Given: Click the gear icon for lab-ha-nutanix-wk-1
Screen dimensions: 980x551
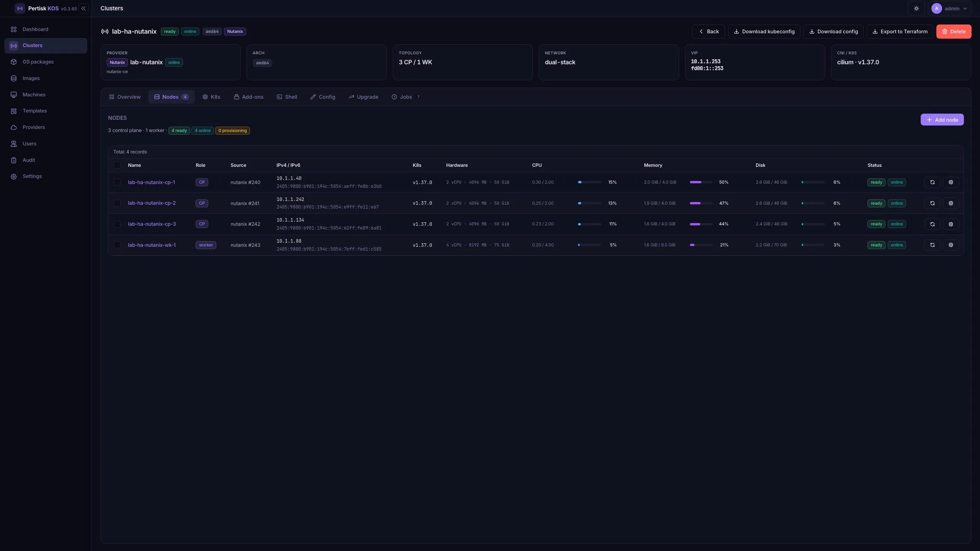Looking at the screenshot, I should click(x=951, y=245).
